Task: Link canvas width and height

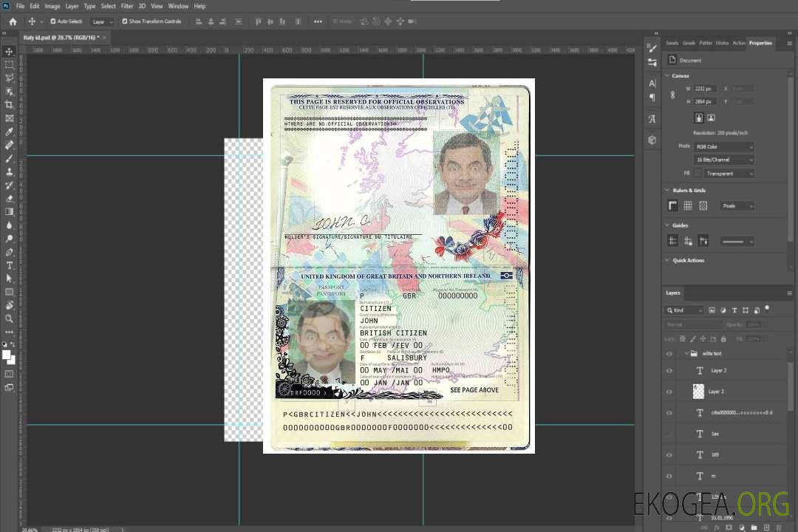Action: click(672, 95)
